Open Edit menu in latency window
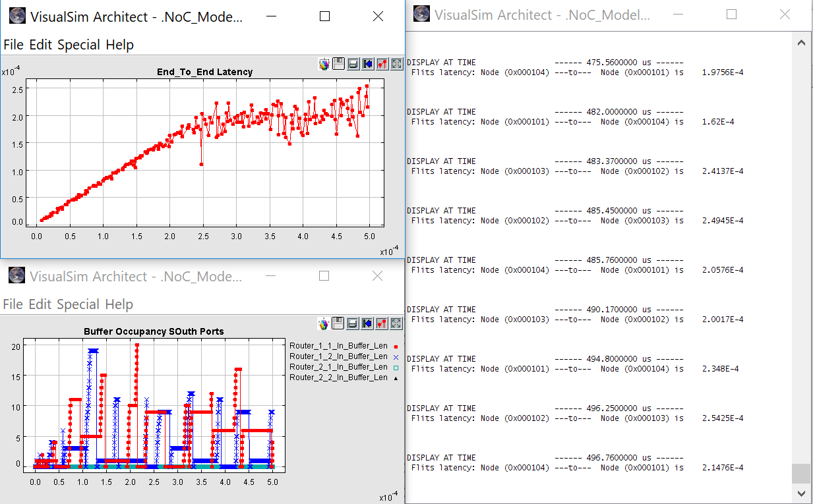 41,45
